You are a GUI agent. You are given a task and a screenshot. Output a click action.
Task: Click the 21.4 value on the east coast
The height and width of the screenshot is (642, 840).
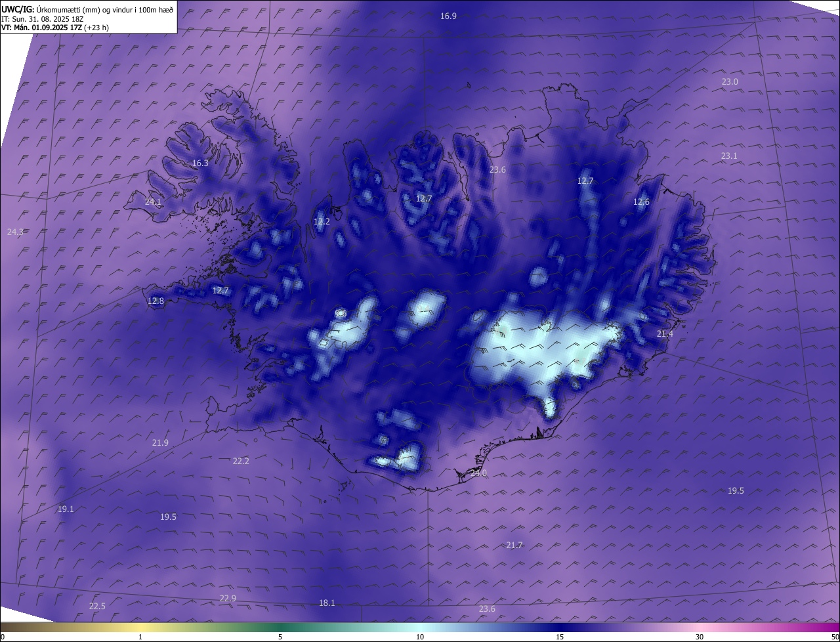click(665, 333)
